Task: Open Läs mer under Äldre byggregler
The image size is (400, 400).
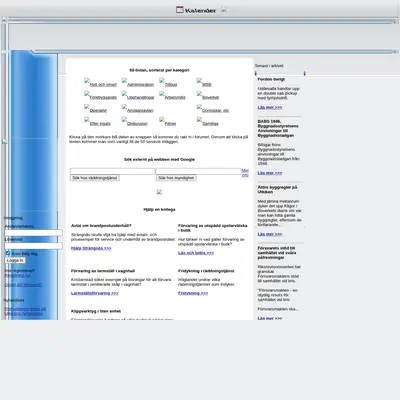Action: click(x=270, y=234)
